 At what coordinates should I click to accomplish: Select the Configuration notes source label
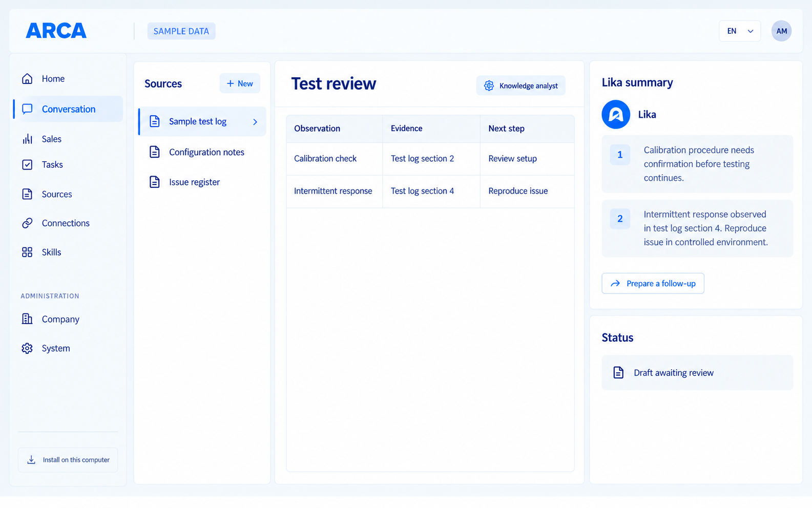[206, 152]
